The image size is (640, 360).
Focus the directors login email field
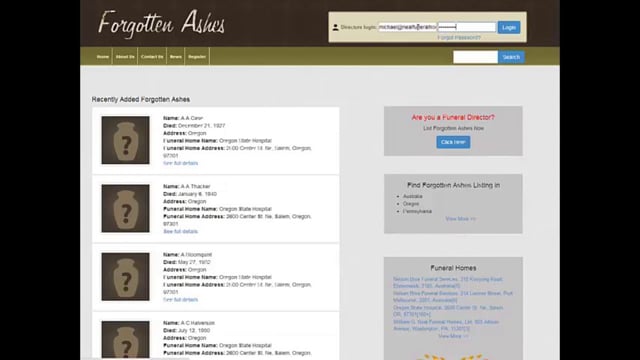407,27
